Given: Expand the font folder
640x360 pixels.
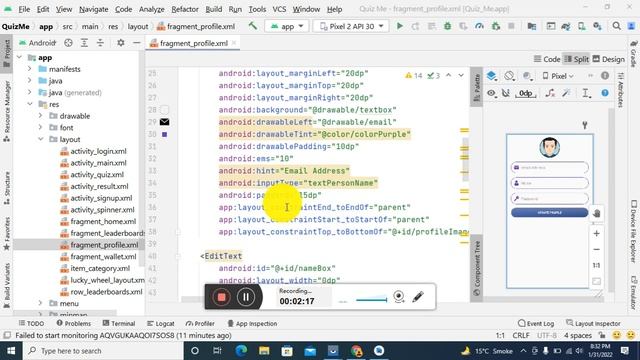Looking at the screenshot, I should click(x=40, y=128).
